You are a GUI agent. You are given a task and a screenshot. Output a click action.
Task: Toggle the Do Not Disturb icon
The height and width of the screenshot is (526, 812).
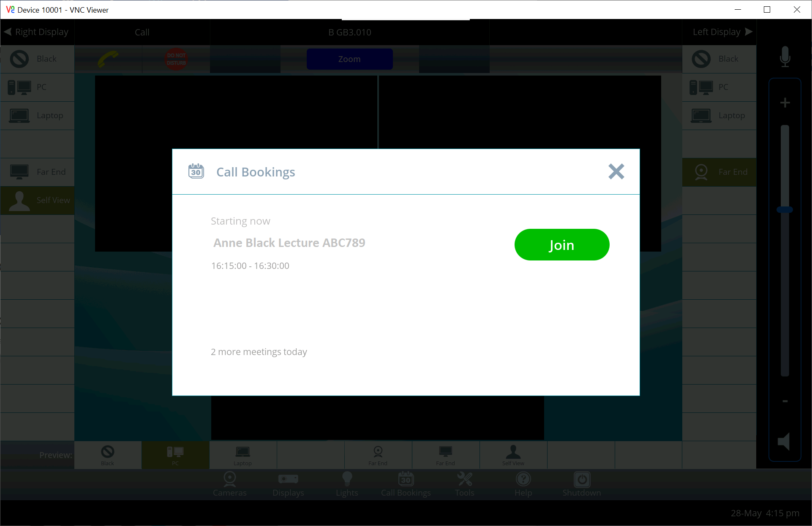tap(176, 59)
